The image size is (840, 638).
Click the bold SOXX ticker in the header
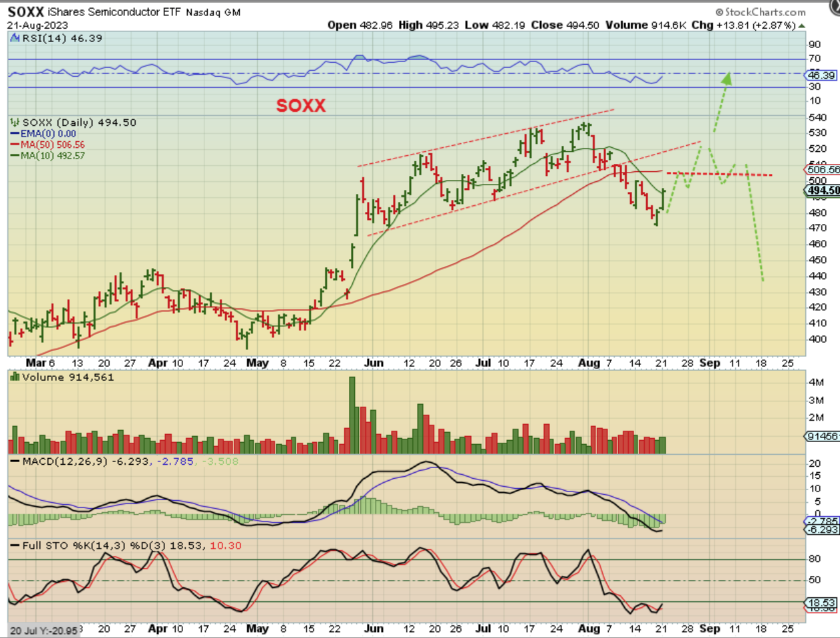[x=26, y=12]
